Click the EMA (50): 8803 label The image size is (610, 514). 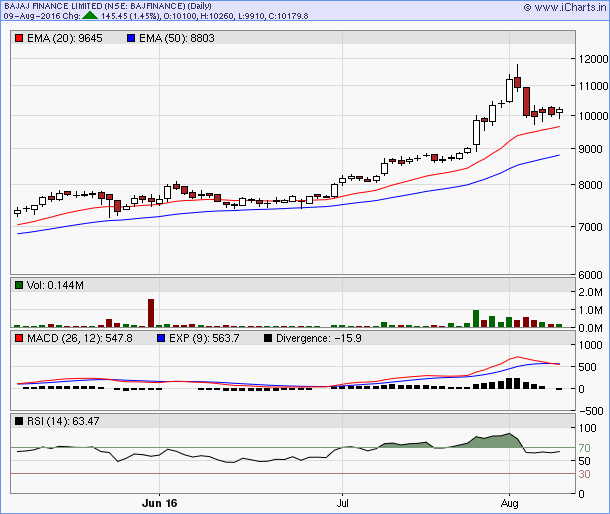[x=177, y=38]
